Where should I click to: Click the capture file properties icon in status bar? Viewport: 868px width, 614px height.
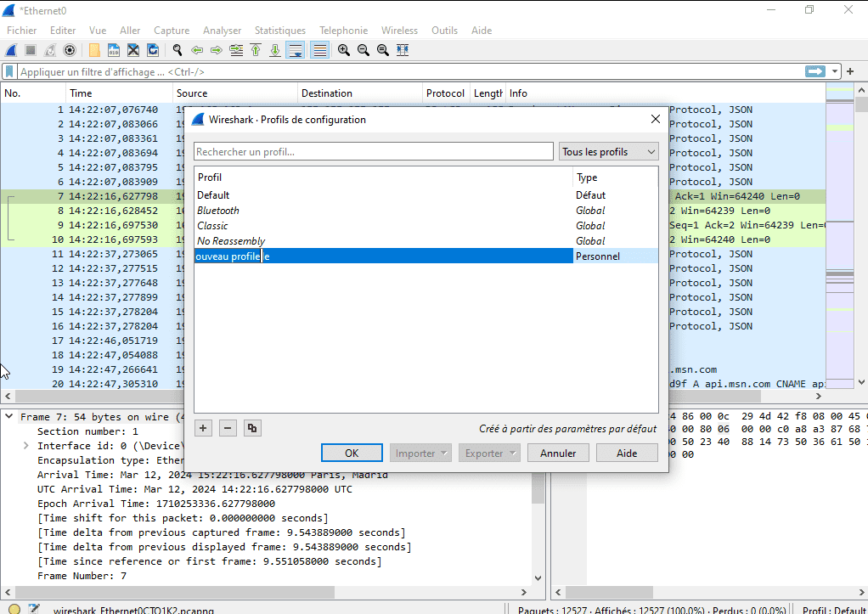(34, 609)
